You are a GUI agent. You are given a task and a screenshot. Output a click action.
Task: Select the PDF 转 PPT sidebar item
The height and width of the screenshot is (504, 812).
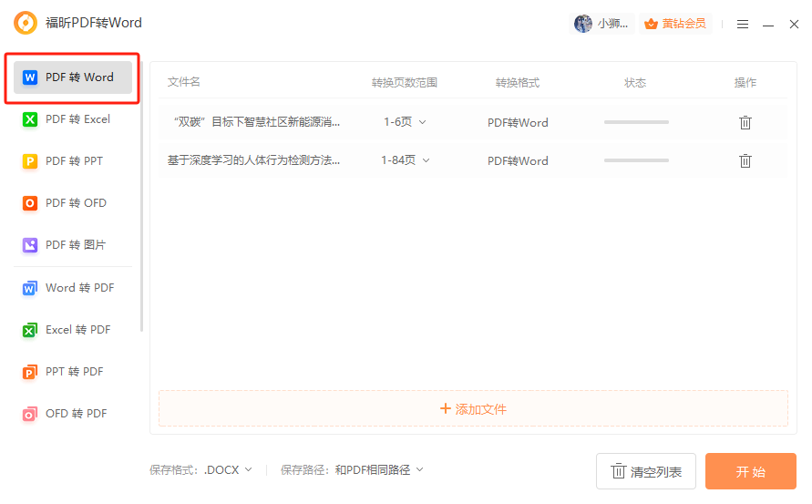pyautogui.click(x=73, y=161)
